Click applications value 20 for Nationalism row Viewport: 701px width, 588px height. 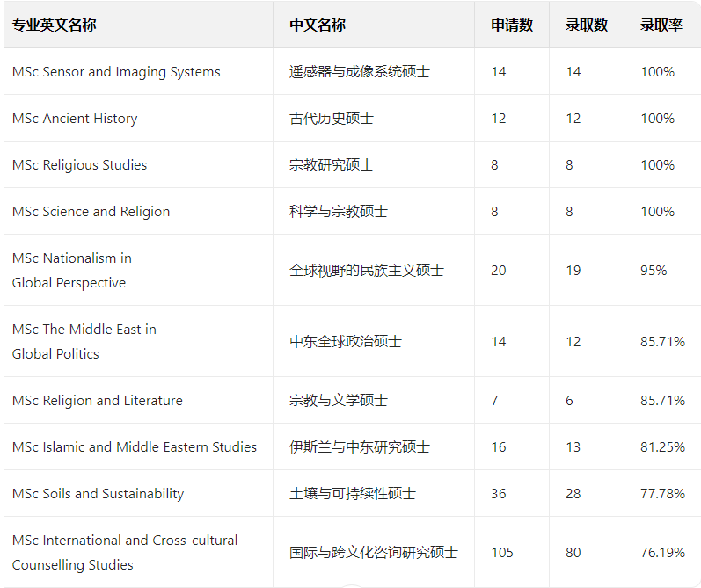[499, 271]
